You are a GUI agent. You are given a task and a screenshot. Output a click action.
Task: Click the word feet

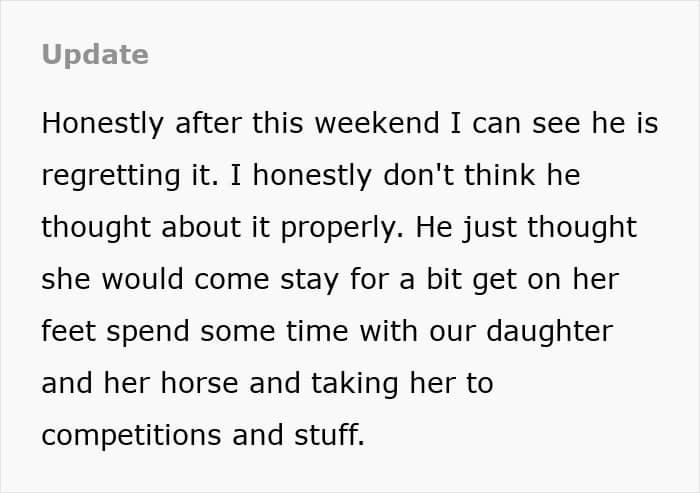click(x=69, y=331)
